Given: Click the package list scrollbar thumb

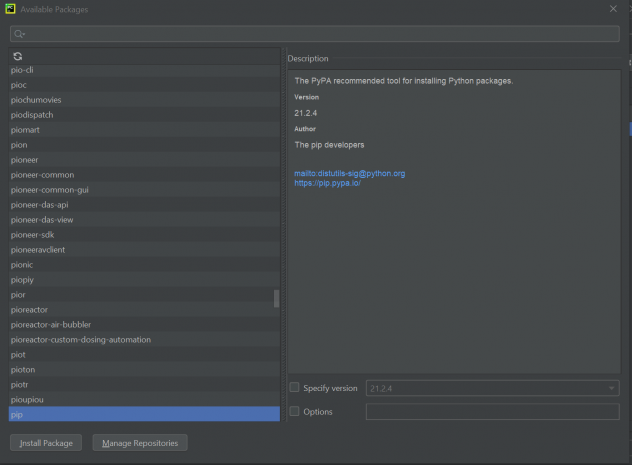Looking at the screenshot, I should coord(276,299).
